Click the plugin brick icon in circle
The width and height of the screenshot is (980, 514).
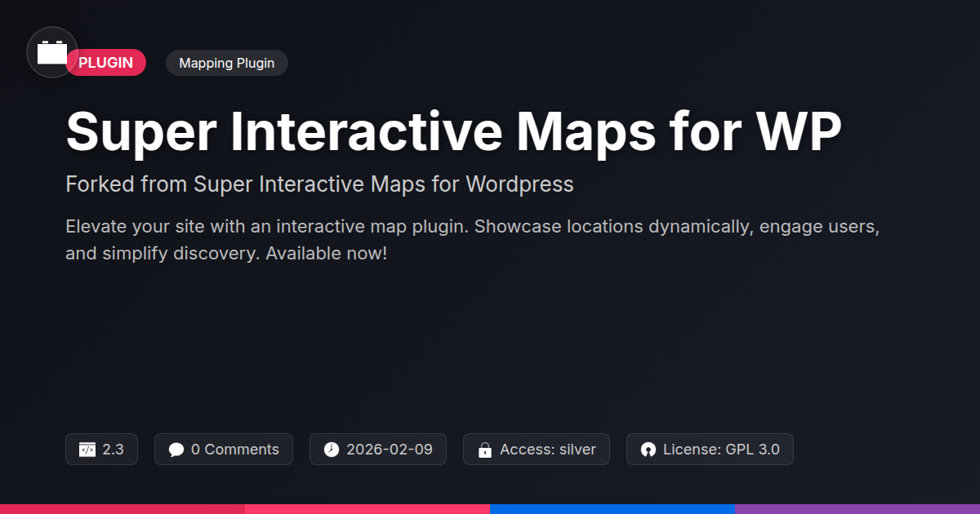pyautogui.click(x=52, y=52)
